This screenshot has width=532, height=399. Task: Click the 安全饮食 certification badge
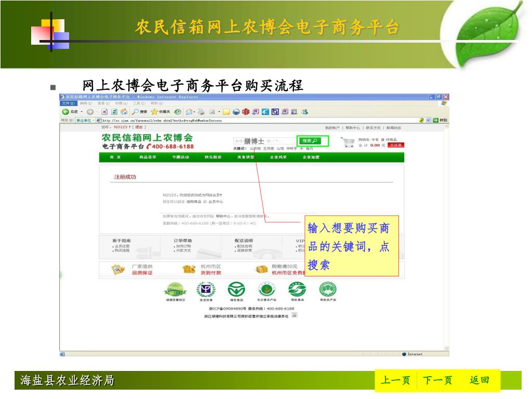coord(206,290)
